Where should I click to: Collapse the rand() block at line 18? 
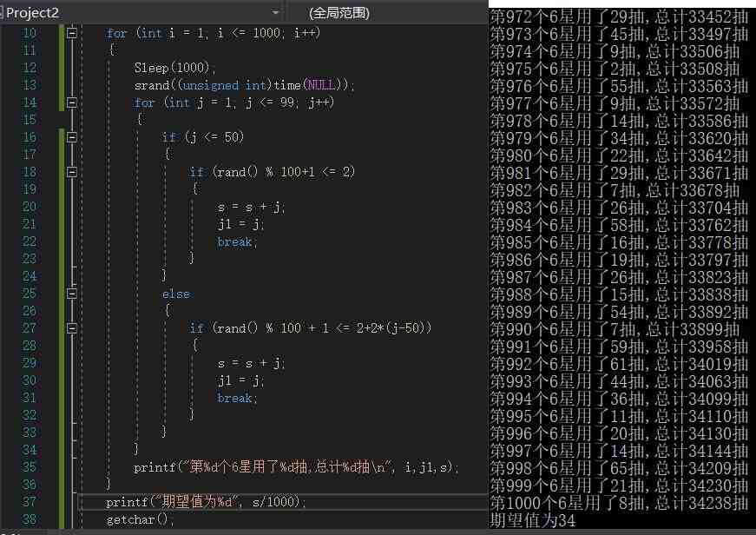(x=72, y=172)
